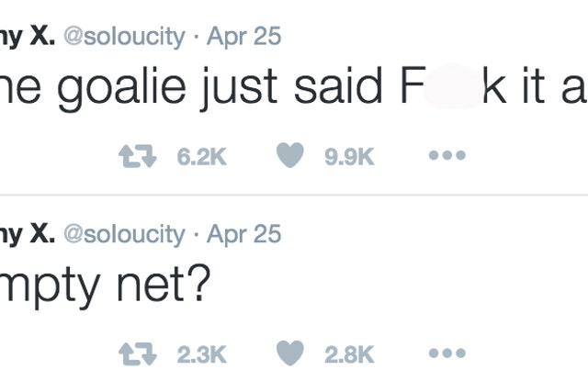Open @soloucity handle on 'mpty net?' tweet
Viewport: 588px width, 392px height.
[x=125, y=235]
